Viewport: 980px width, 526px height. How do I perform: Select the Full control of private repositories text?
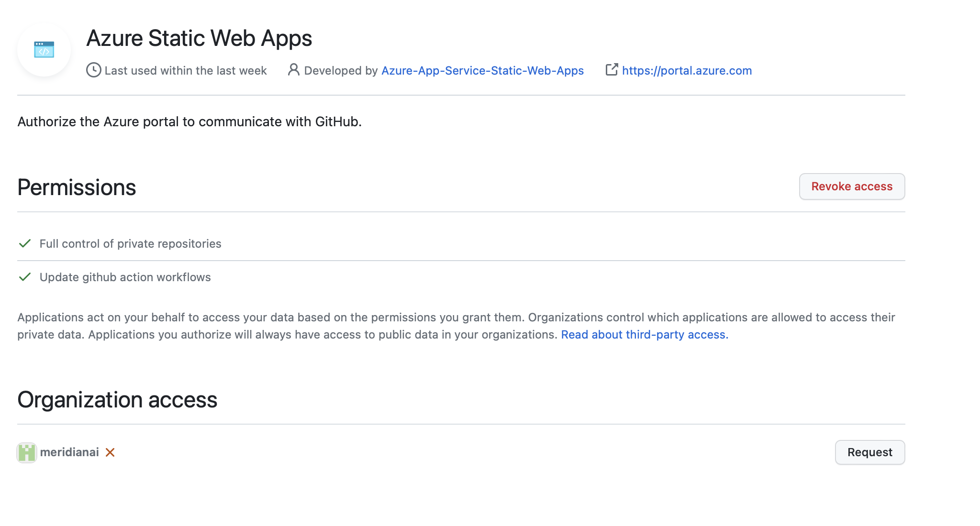[x=130, y=243]
